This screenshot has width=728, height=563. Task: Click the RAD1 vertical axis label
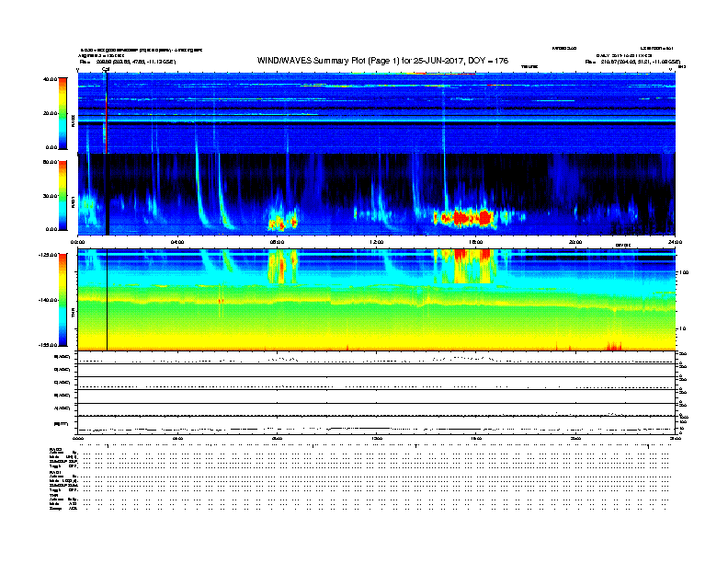[73, 202]
